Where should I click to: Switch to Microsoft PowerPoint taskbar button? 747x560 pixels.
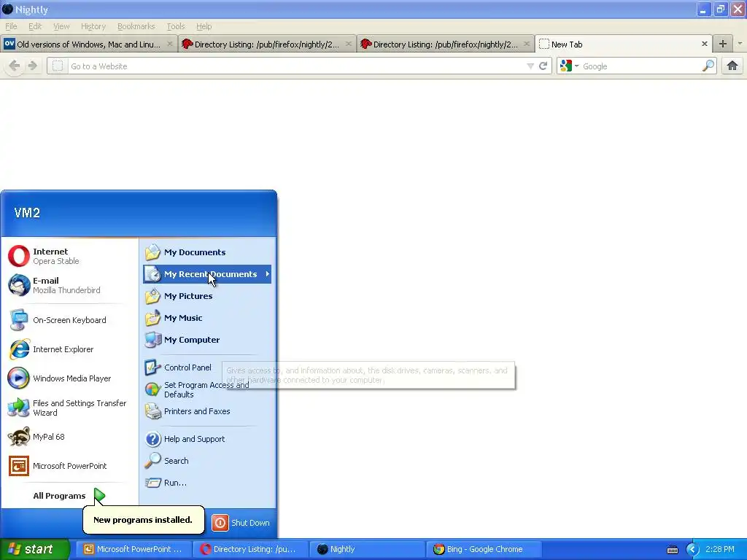(x=133, y=549)
